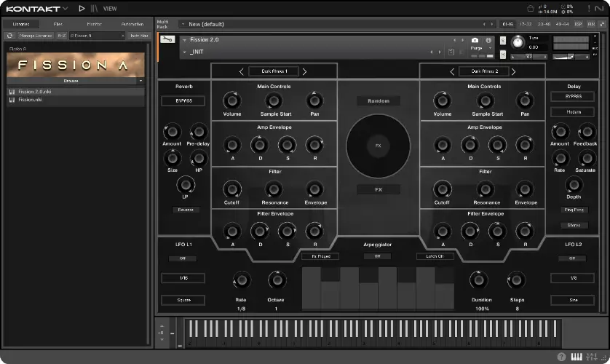Open the instrument info icon

pyautogui.click(x=488, y=40)
